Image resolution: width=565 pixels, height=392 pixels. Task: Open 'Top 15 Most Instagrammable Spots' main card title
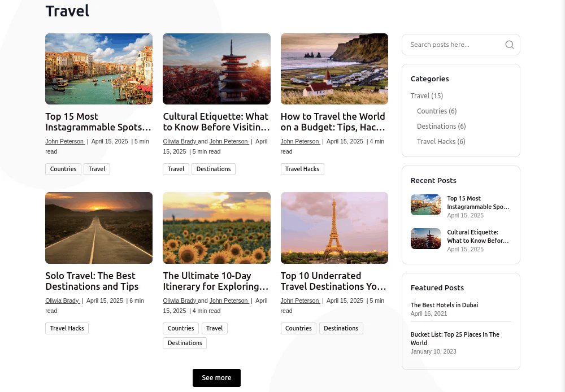pos(98,122)
